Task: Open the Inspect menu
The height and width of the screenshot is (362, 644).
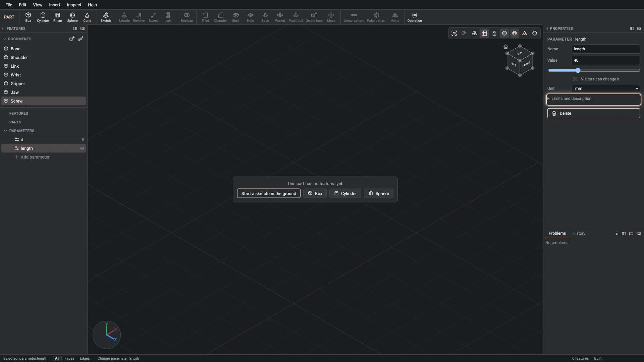Action: 74,5
